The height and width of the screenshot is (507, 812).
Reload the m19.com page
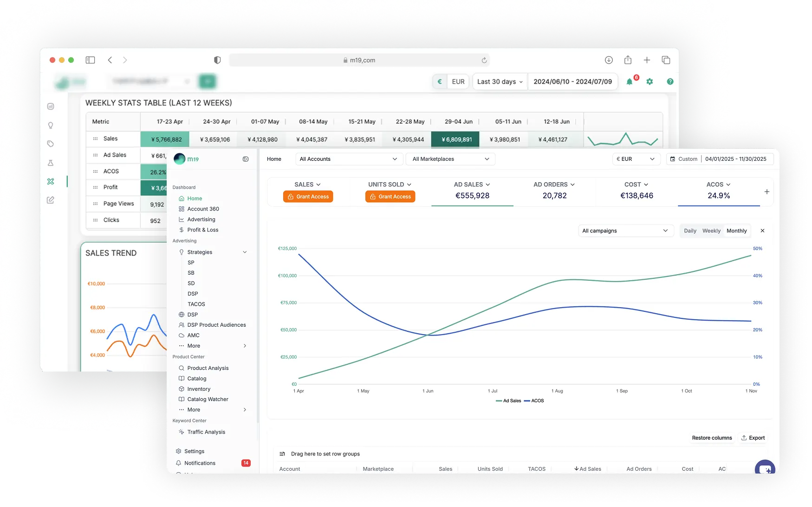484,60
